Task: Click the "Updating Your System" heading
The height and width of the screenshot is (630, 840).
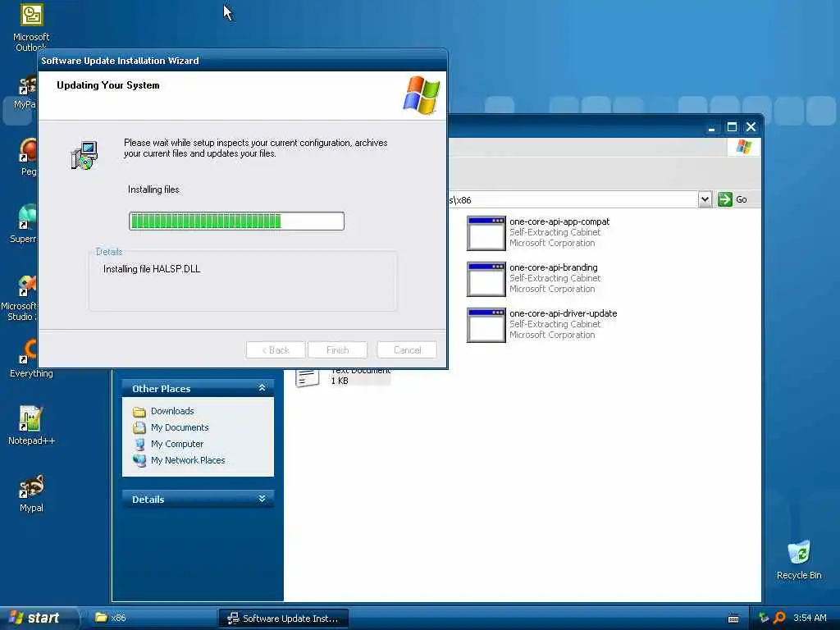Action: [108, 85]
